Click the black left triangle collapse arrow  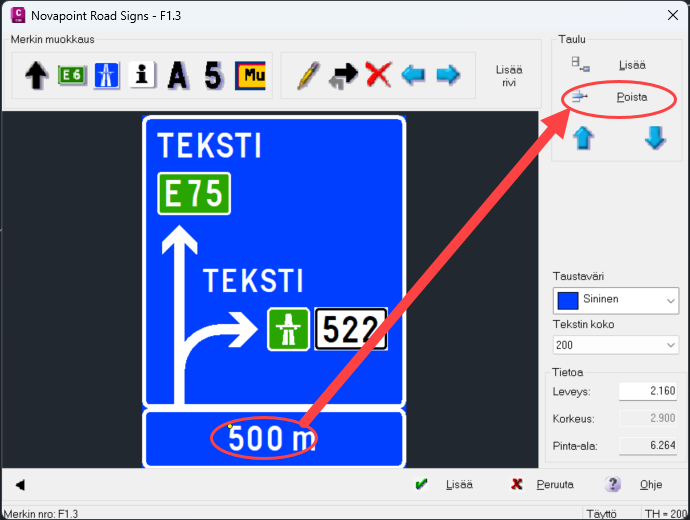pos(20,485)
